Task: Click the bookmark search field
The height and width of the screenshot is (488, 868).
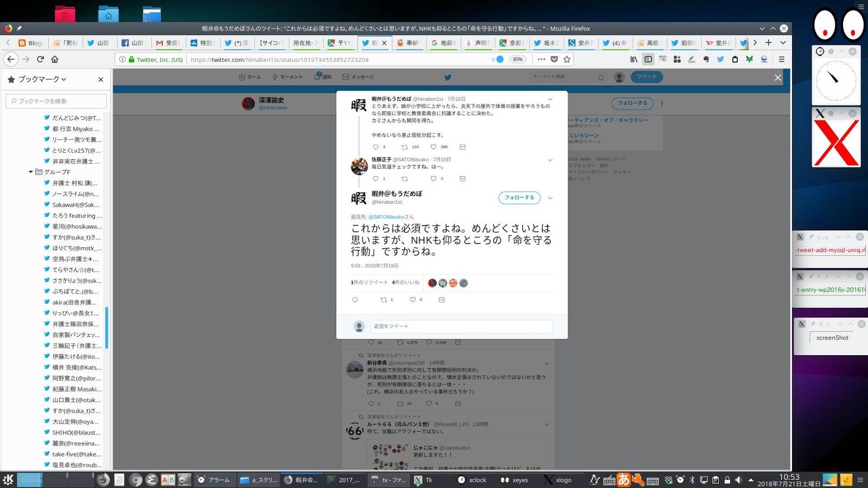Action: [x=56, y=101]
